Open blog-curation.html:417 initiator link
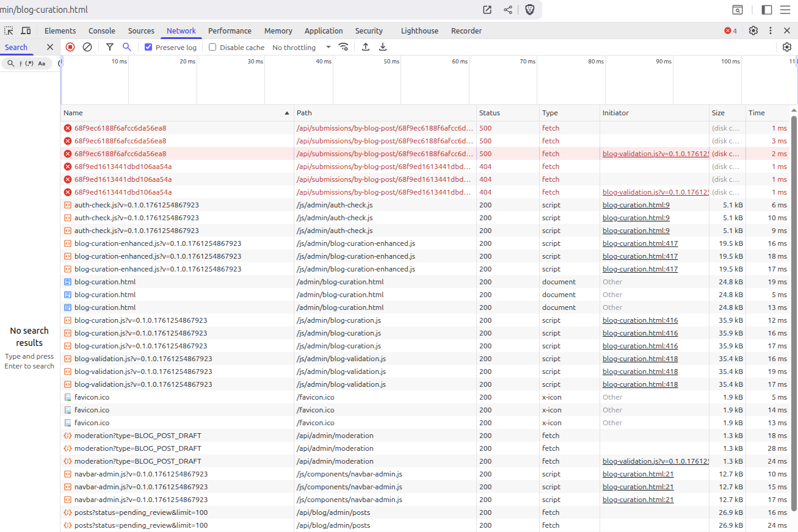The image size is (798, 532). click(x=640, y=243)
